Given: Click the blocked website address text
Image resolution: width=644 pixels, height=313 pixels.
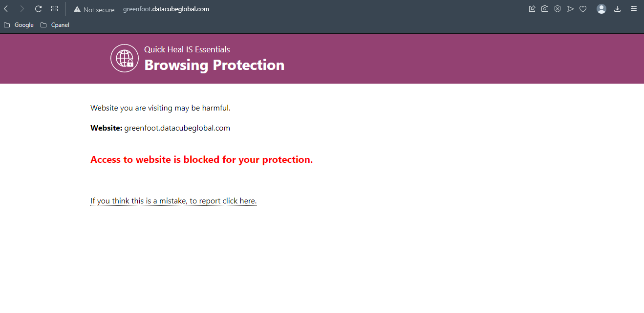Looking at the screenshot, I should [x=177, y=128].
